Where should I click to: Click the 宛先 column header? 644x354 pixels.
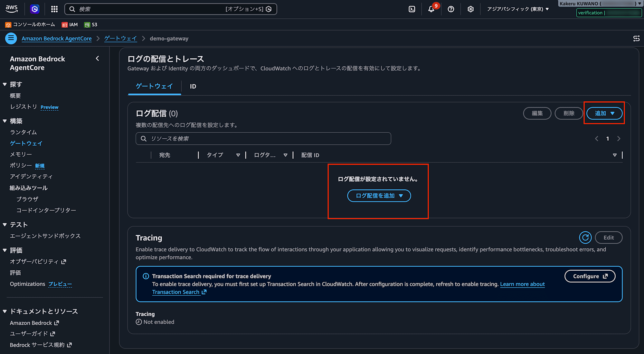click(165, 155)
